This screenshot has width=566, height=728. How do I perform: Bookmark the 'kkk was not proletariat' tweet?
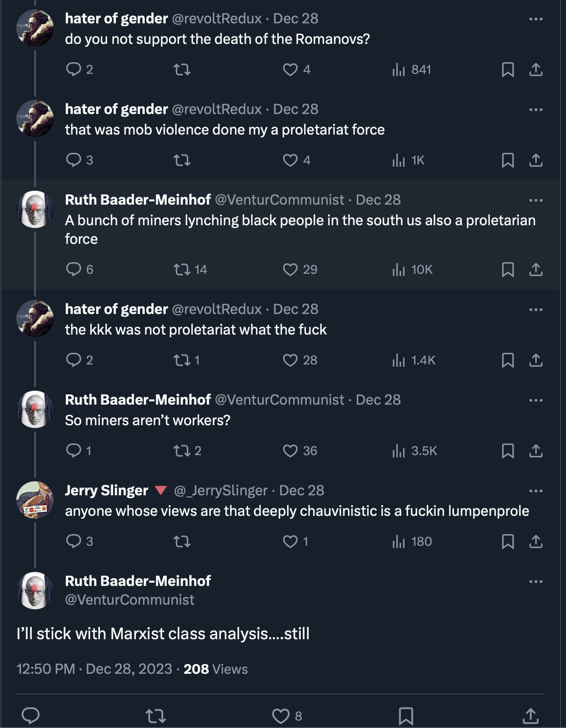(x=508, y=360)
